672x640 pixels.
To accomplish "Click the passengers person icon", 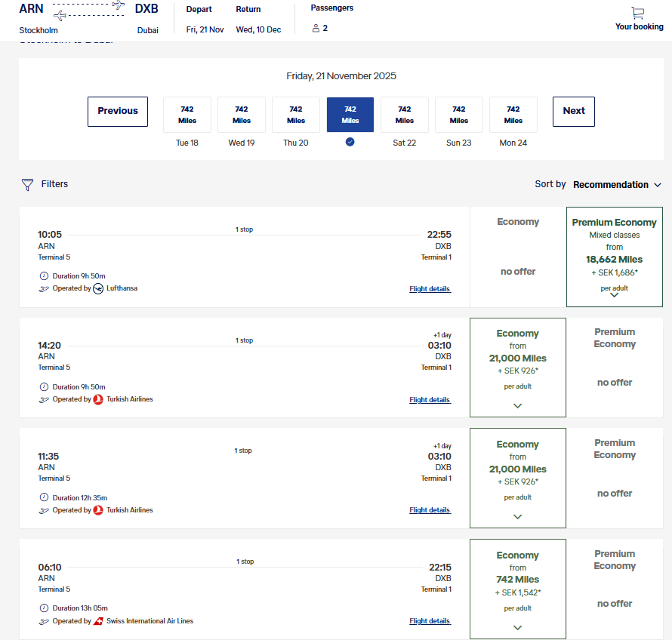I will pos(316,28).
